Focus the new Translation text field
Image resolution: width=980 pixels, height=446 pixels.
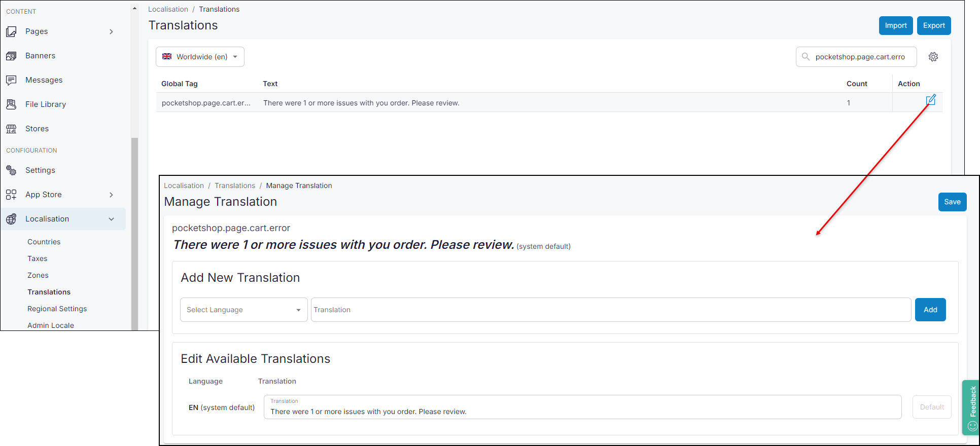[611, 310]
